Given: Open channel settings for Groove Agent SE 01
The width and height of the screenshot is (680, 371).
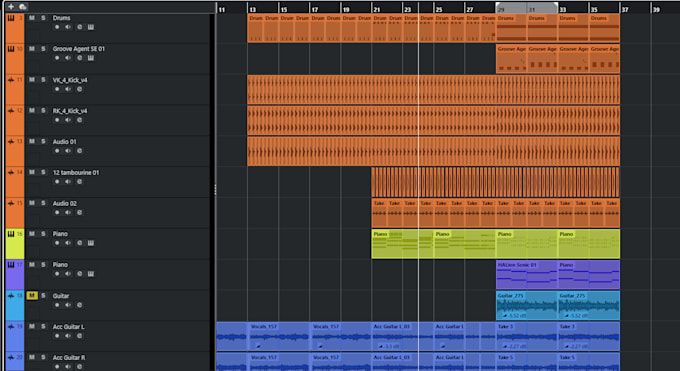Looking at the screenshot, I should click(79, 58).
